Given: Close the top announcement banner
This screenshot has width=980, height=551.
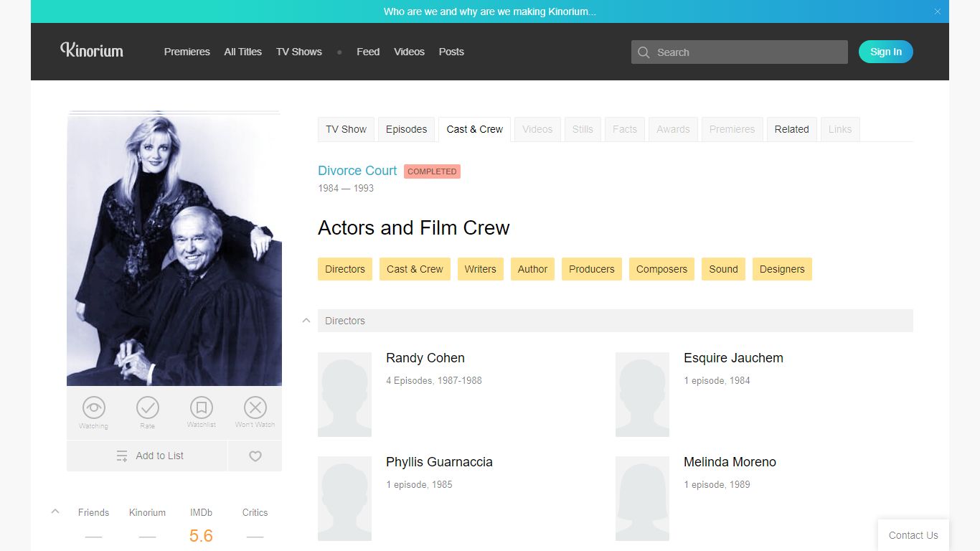Looking at the screenshot, I should point(937,11).
